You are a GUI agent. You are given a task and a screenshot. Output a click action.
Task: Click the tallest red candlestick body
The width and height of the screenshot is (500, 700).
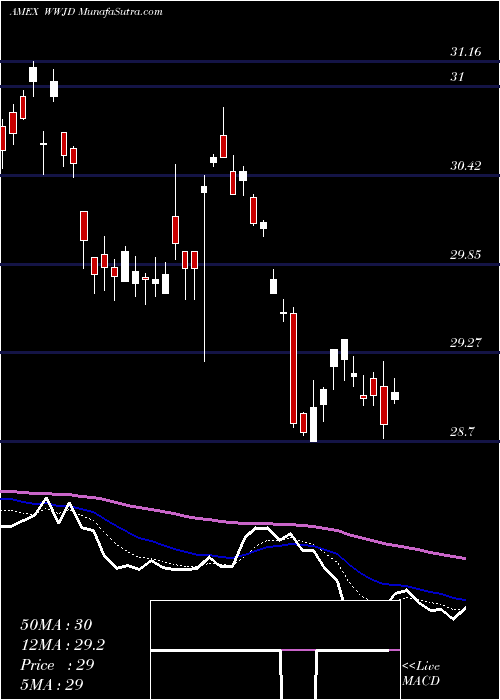(293, 368)
